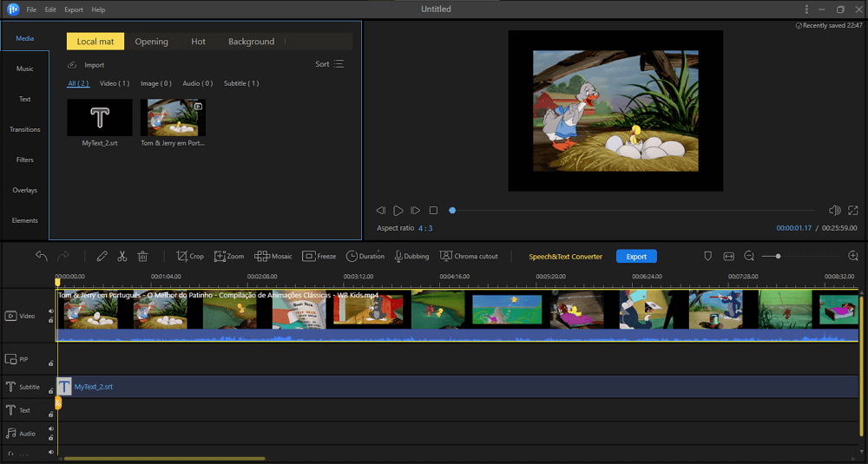Open the Help menu

pos(98,10)
